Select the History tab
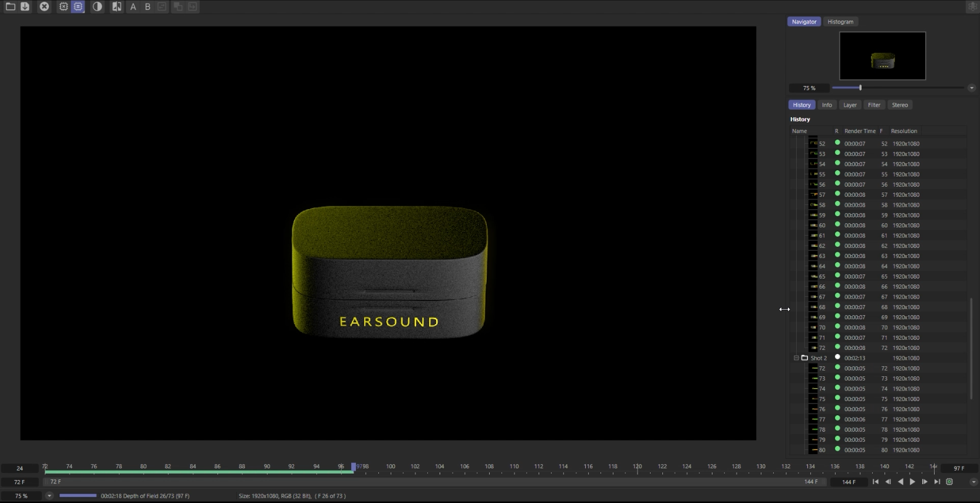 [801, 105]
